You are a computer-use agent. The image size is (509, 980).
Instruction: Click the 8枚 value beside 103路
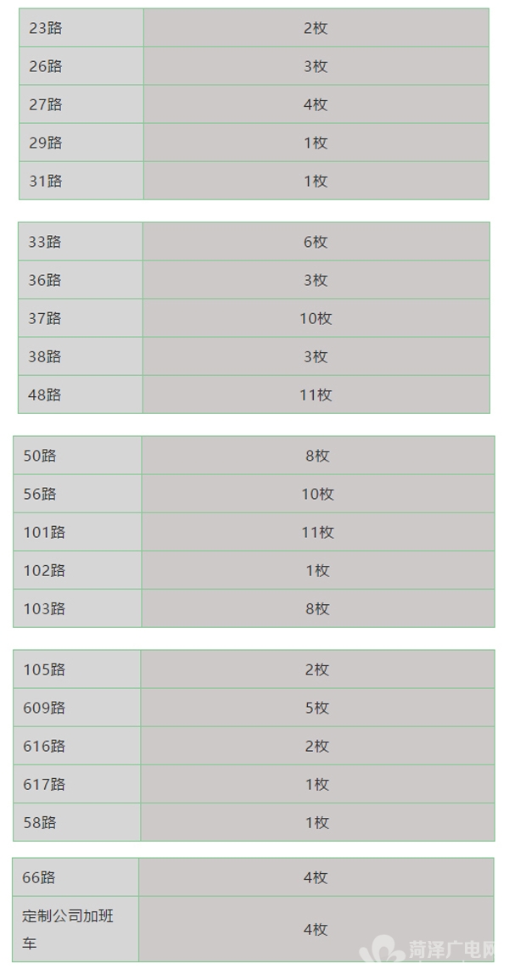click(317, 608)
